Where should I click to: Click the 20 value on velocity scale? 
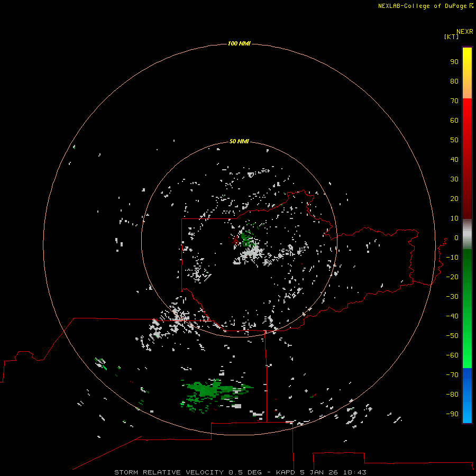coord(454,199)
